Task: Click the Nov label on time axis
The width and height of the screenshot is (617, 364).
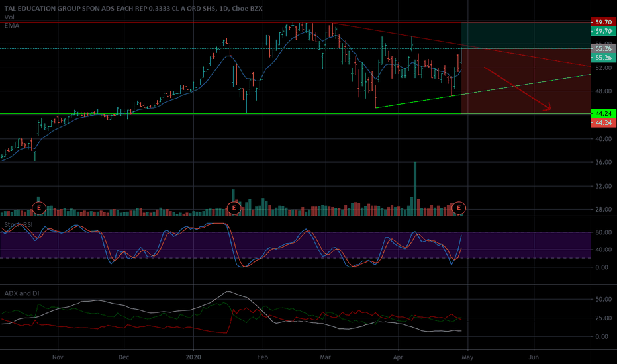Action: click(58, 357)
